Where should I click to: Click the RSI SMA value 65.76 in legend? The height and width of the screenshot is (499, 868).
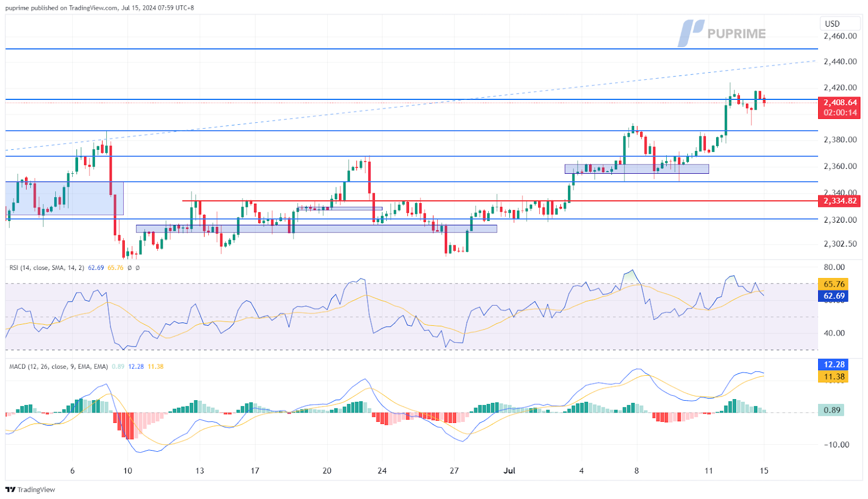tap(116, 268)
